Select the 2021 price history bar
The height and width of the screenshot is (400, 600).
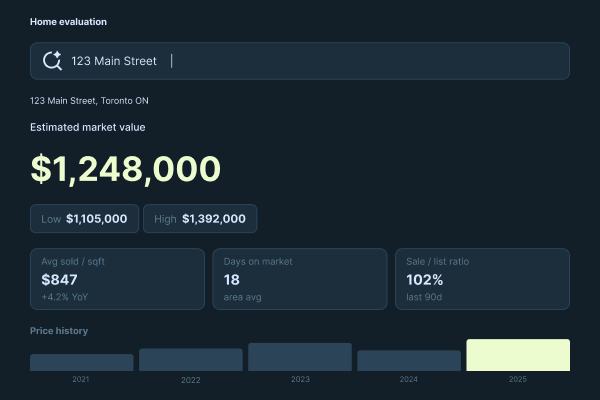(x=82, y=362)
